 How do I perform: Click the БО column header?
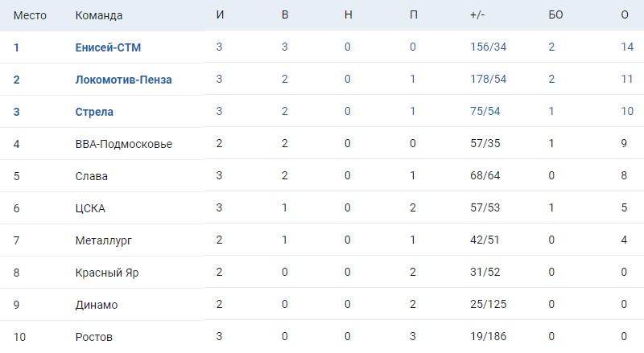[555, 16]
